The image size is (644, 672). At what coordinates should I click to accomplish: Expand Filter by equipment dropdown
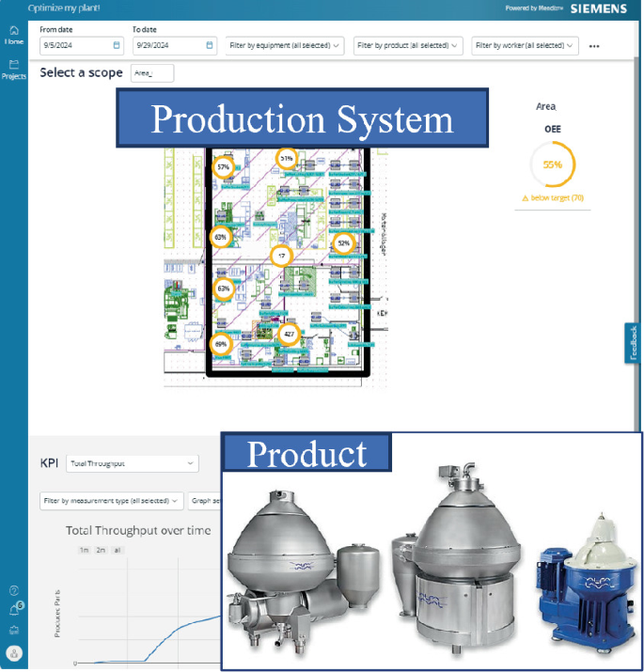[285, 45]
